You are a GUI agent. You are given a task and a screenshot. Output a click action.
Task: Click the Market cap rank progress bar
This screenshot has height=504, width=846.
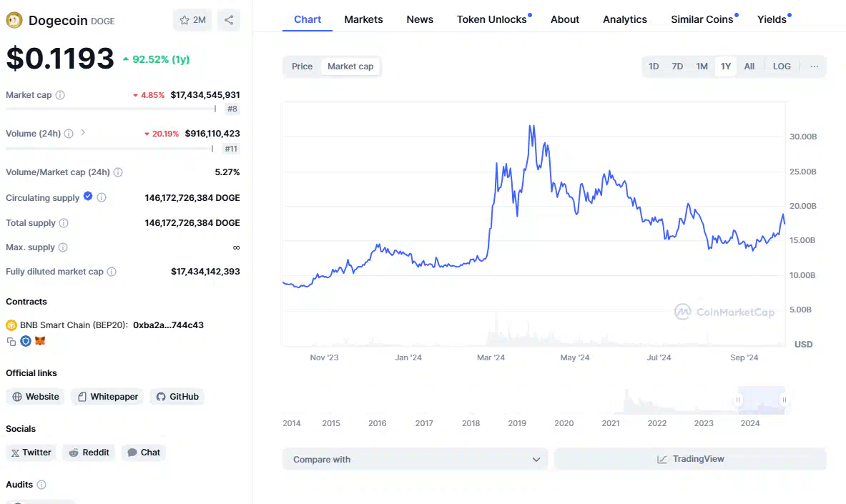click(111, 109)
